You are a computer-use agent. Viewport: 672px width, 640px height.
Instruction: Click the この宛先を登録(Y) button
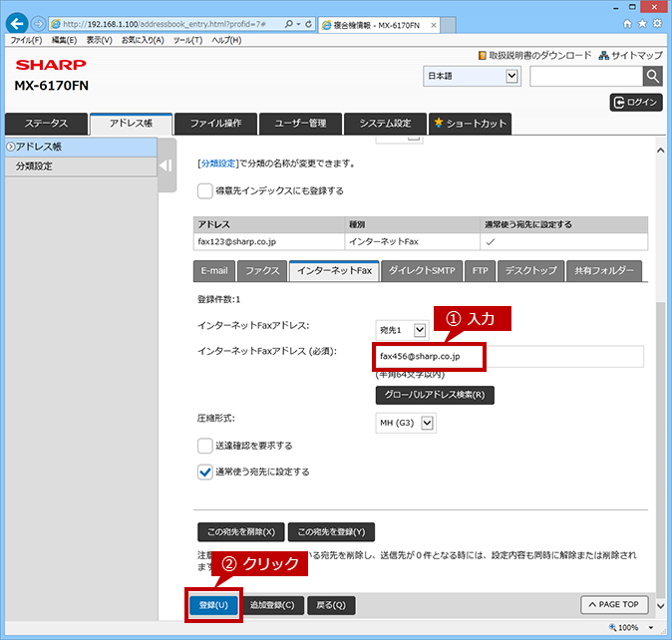click(331, 532)
